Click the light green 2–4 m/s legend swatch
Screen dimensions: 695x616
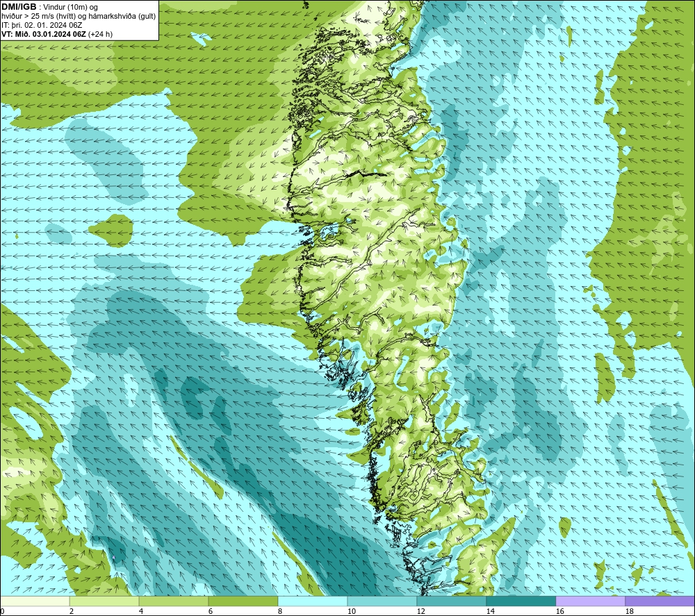coord(104,601)
